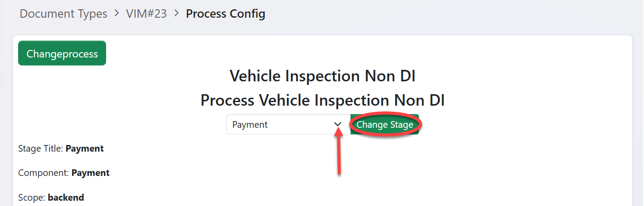644x206 pixels.
Task: Click the 'Scope:' label text
Action: pos(32,197)
